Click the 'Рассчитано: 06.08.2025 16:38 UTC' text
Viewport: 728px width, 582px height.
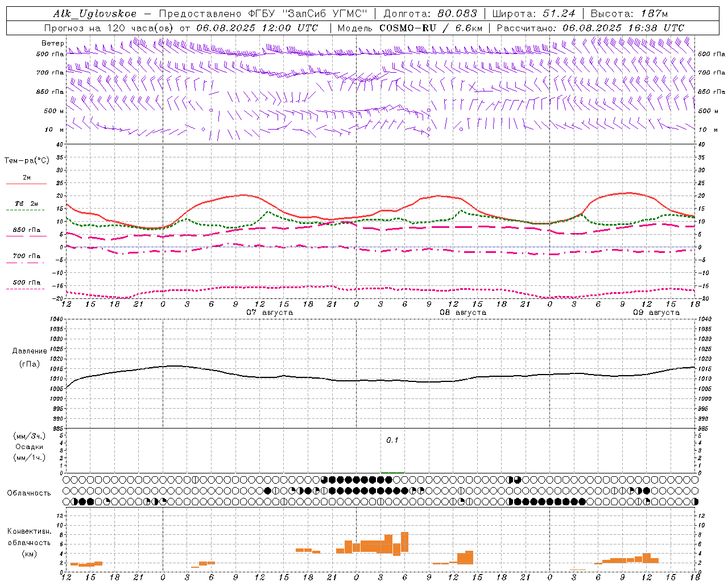(x=590, y=28)
